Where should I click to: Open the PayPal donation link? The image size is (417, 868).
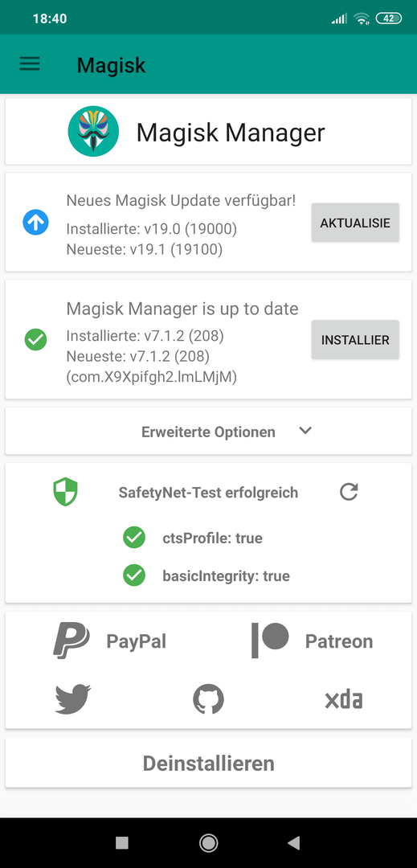tap(109, 641)
